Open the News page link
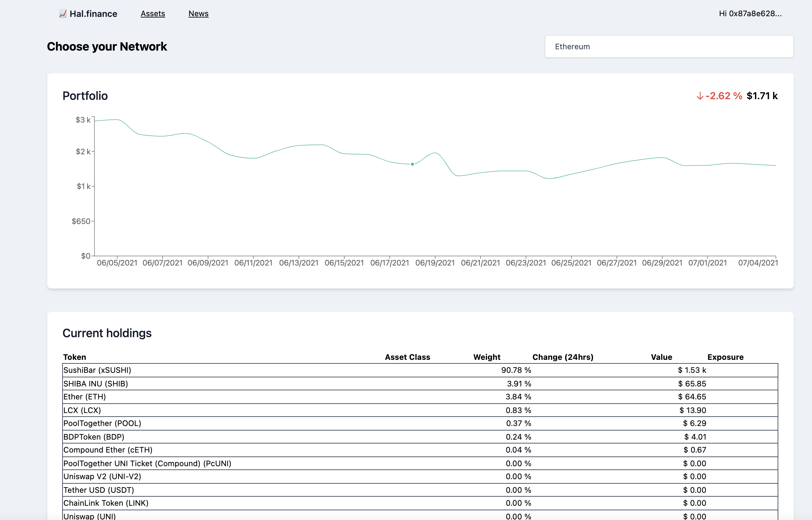The width and height of the screenshot is (812, 520). click(198, 14)
